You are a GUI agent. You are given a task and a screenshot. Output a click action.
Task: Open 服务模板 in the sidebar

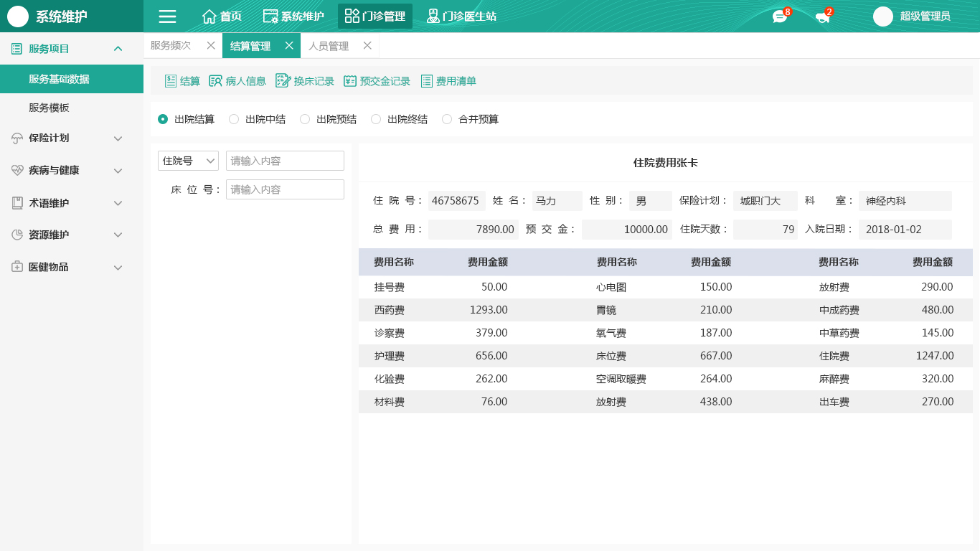(72, 108)
